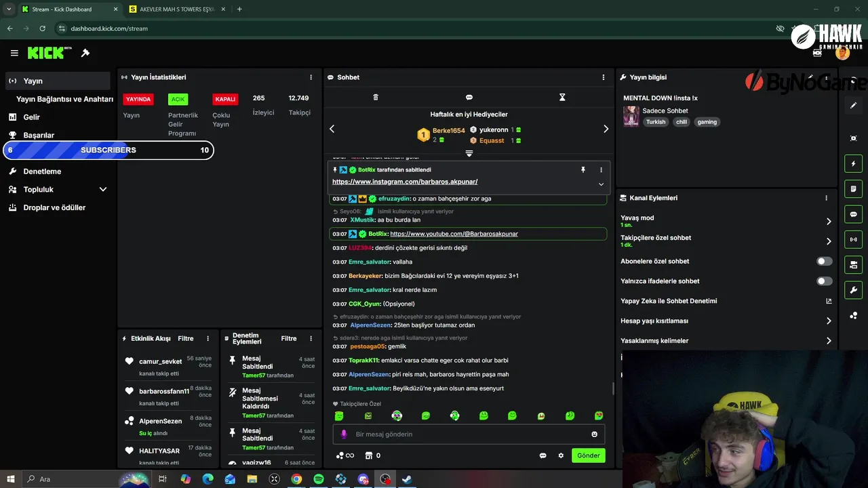The height and width of the screenshot is (488, 868).
Task: Click chat bubble icon beside settings gear
Action: coord(543,455)
